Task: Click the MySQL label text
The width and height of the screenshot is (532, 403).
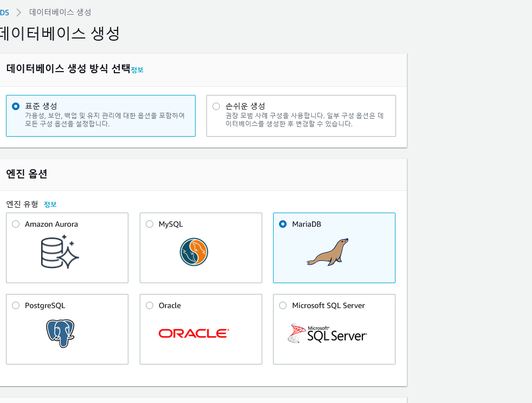Action: click(171, 224)
